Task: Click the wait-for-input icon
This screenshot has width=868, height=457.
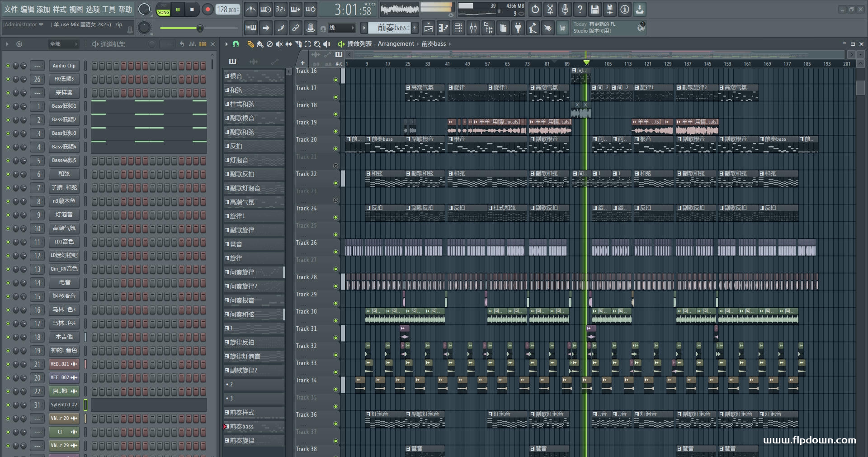Action: pyautogui.click(x=266, y=9)
